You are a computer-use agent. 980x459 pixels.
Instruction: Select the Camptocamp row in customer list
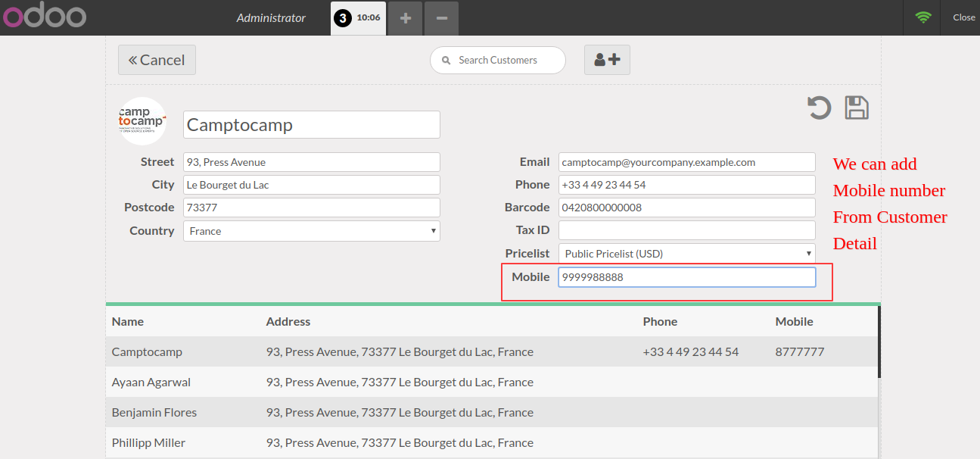[x=491, y=351]
